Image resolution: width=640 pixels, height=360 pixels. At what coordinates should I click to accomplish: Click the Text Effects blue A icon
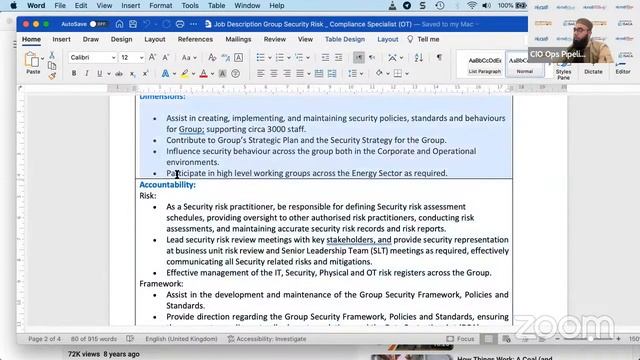coord(165,74)
